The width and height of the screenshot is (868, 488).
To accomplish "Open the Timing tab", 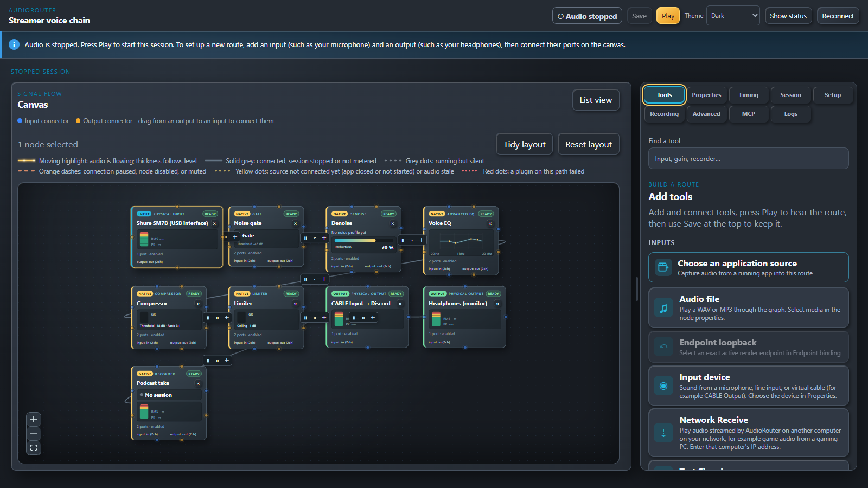I will click(x=749, y=95).
